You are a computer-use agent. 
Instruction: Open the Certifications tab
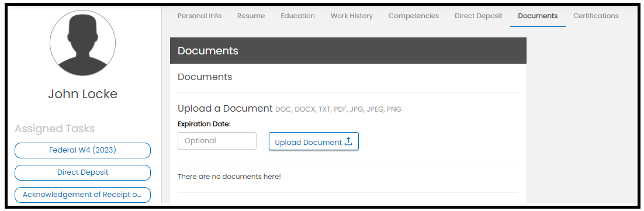click(x=596, y=16)
